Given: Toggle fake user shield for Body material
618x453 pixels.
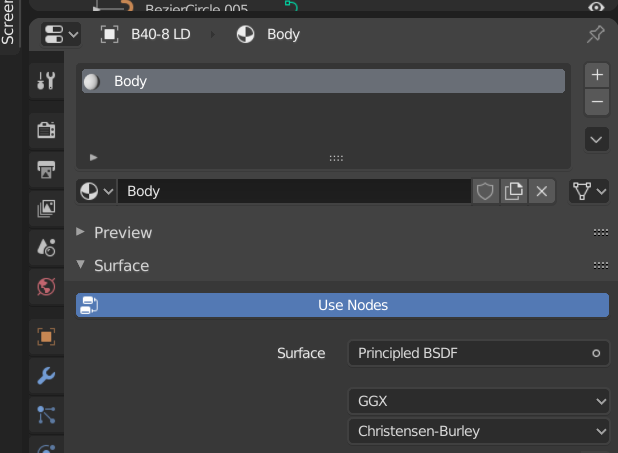Looking at the screenshot, I should coord(485,191).
